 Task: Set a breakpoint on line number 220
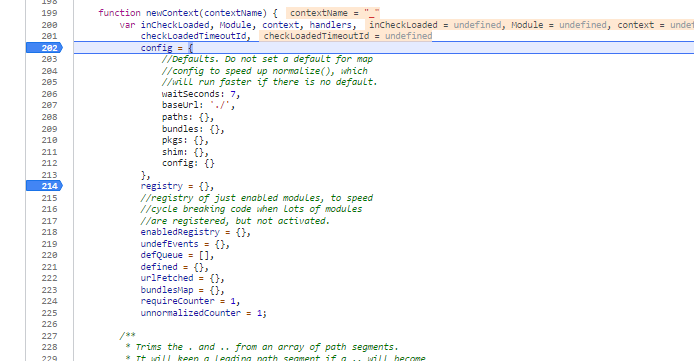click(50, 255)
